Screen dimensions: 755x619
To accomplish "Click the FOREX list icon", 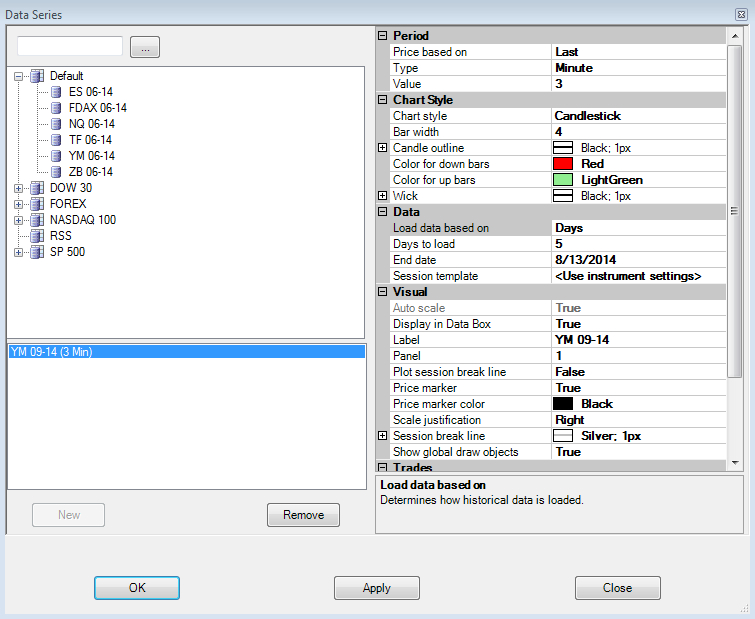I will [x=37, y=204].
